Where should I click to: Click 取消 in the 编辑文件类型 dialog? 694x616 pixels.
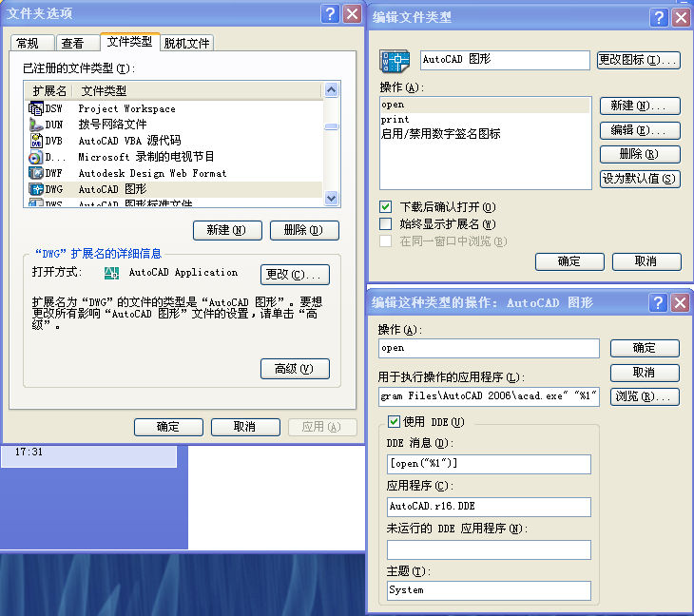(646, 261)
